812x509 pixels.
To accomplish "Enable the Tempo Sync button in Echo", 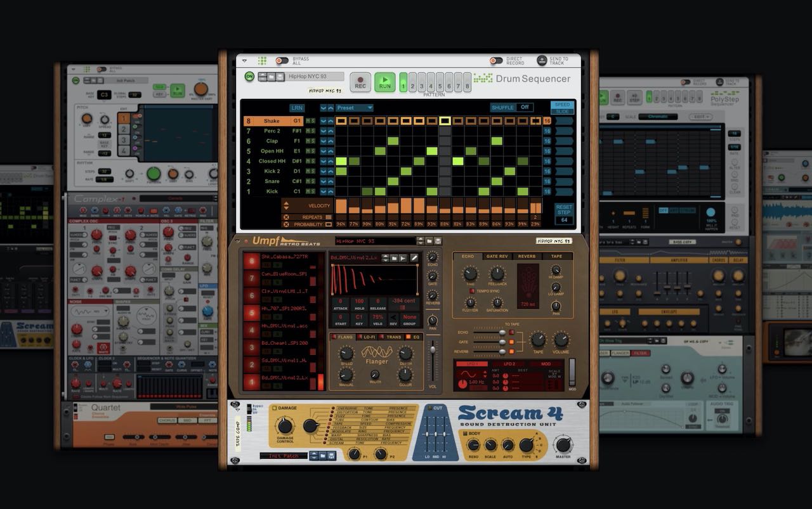I will point(473,291).
